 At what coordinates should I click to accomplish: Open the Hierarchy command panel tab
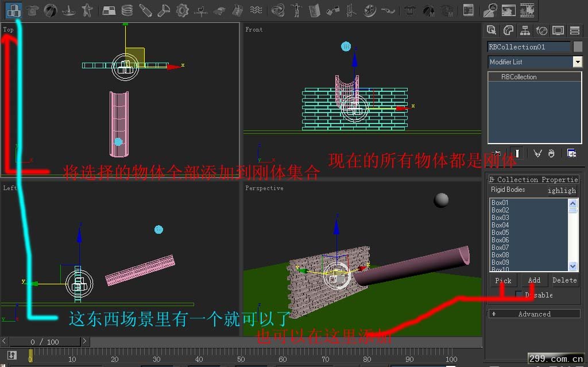point(525,30)
